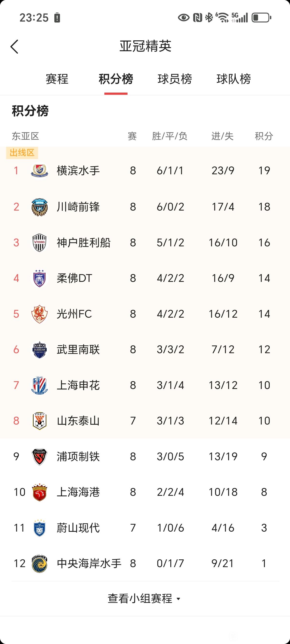Image resolution: width=290 pixels, height=644 pixels.
Task: Expand 查看小组赛程 group schedule
Action: click(x=144, y=599)
